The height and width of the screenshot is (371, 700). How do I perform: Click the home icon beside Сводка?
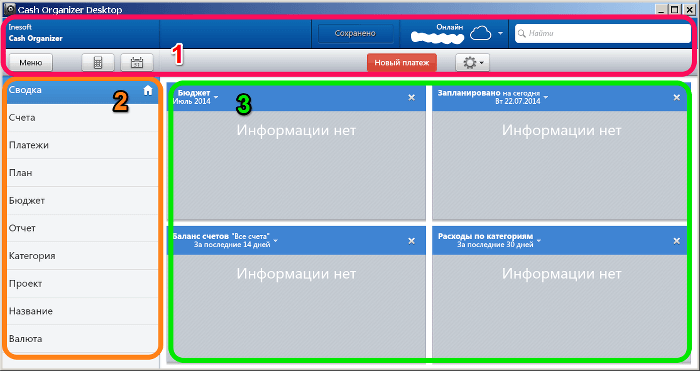pyautogui.click(x=148, y=91)
